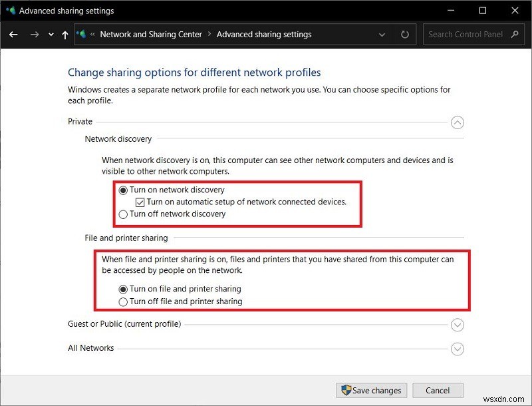Refresh the page with the refresh icon
Screen dimensions: 532x406
click(405, 34)
